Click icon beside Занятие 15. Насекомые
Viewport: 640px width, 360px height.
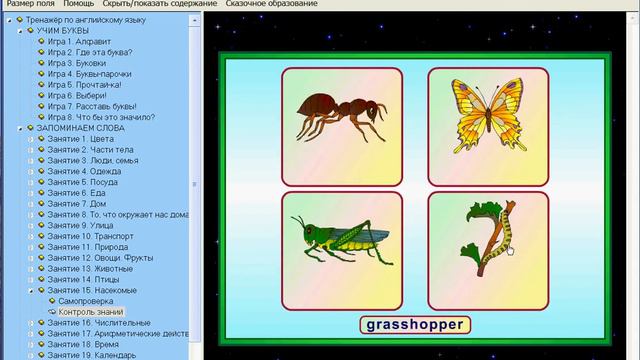pos(41,290)
